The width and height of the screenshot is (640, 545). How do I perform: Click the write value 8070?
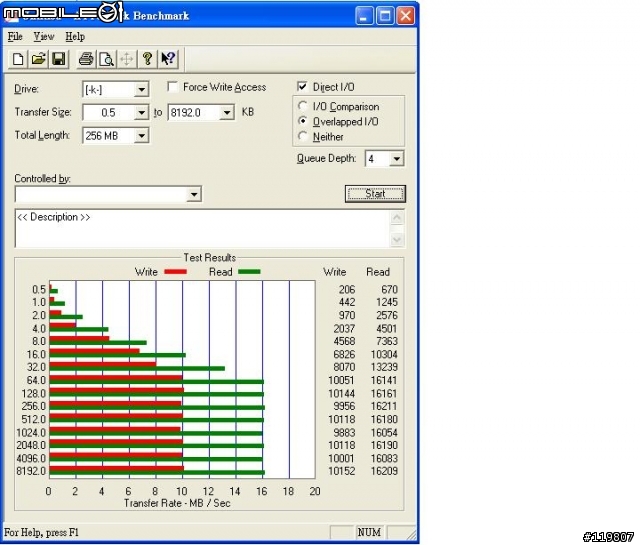tap(344, 367)
